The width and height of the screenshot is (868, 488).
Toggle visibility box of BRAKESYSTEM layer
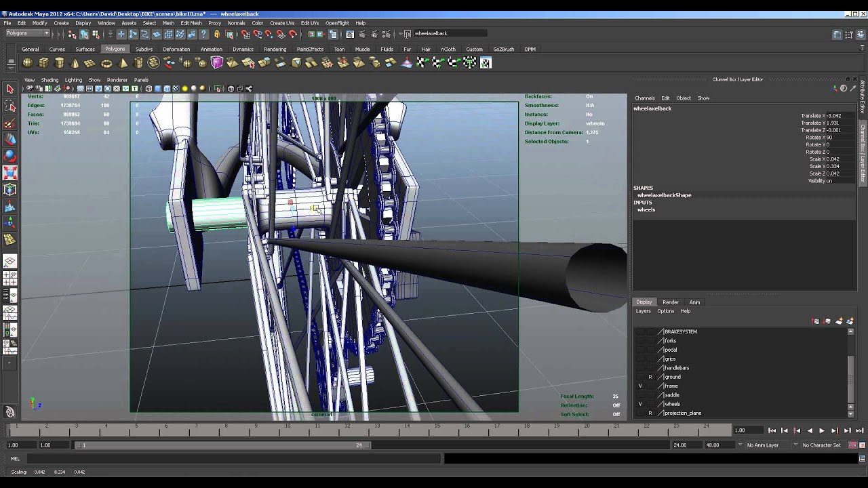point(640,331)
